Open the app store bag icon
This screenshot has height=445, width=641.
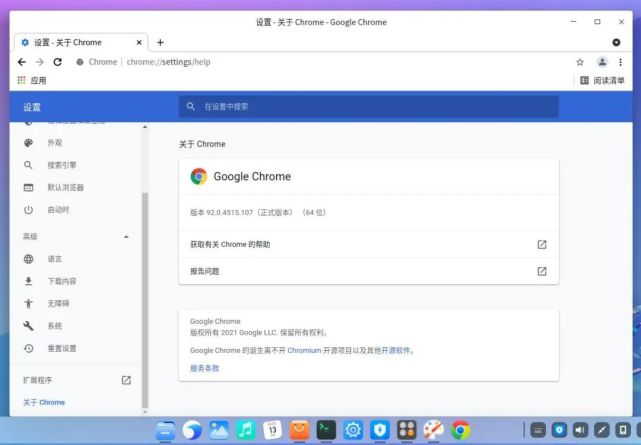pos(299,430)
